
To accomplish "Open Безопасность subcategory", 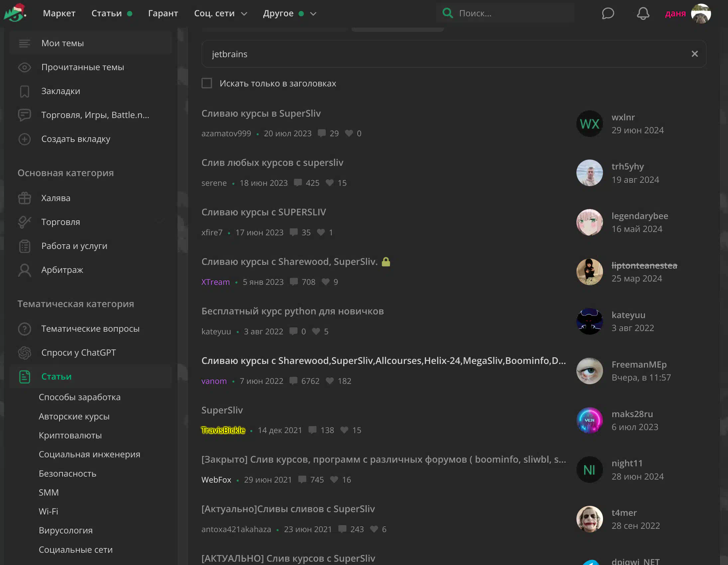I will click(68, 473).
